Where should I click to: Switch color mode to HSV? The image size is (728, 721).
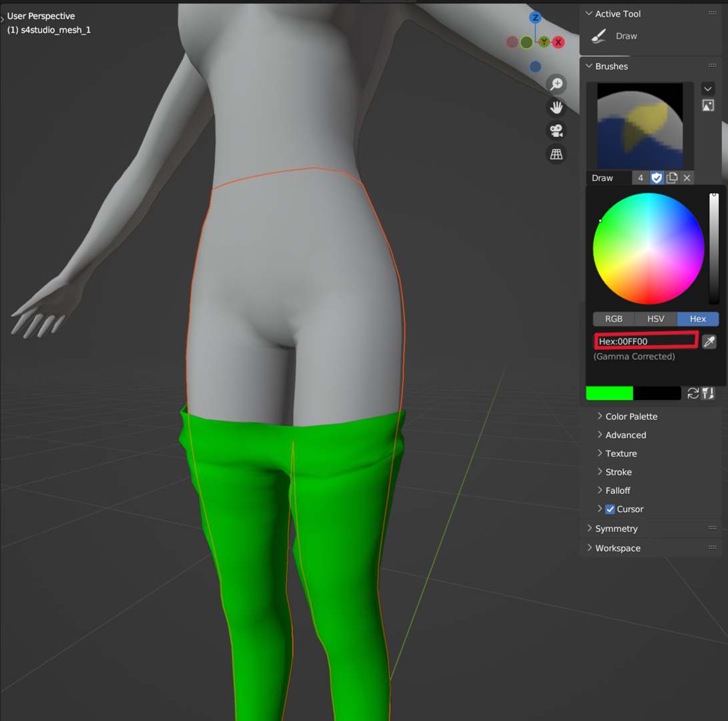pyautogui.click(x=655, y=318)
